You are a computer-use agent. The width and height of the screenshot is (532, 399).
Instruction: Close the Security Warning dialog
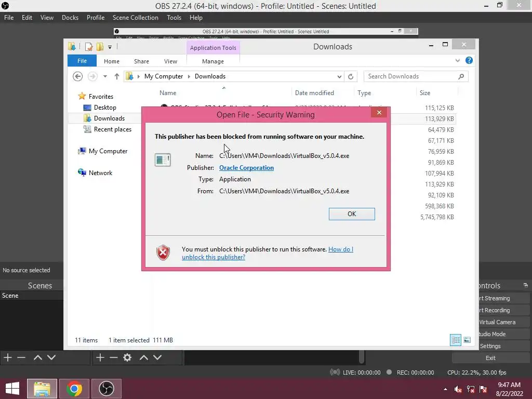click(x=379, y=112)
